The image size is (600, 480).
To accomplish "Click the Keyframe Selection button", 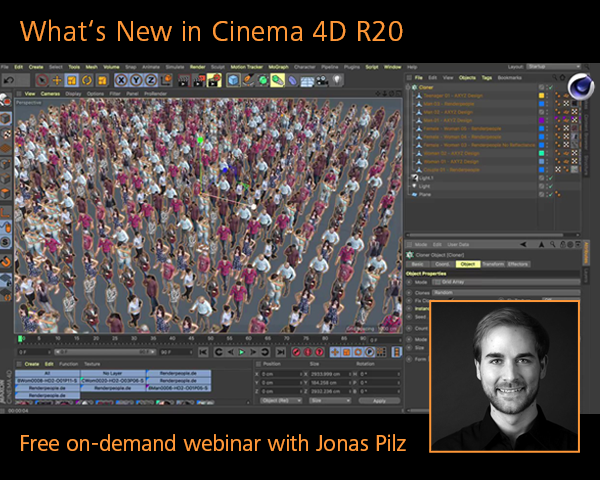I will 319,352.
